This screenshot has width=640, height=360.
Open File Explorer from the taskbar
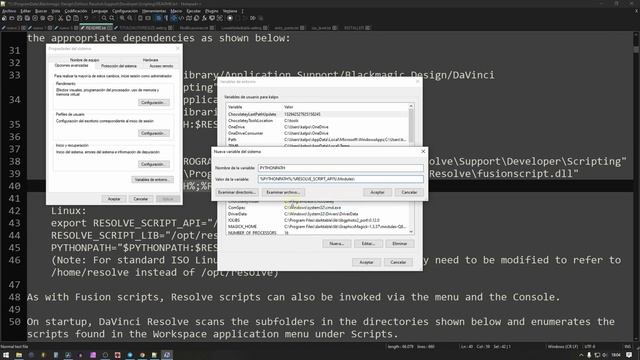19,355
